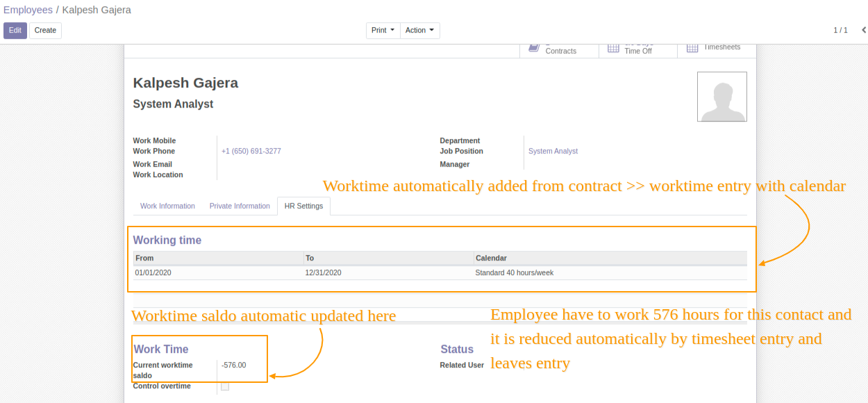Select the 12/31/2020 To date cell
Screen dimensions: 868x403
point(388,273)
